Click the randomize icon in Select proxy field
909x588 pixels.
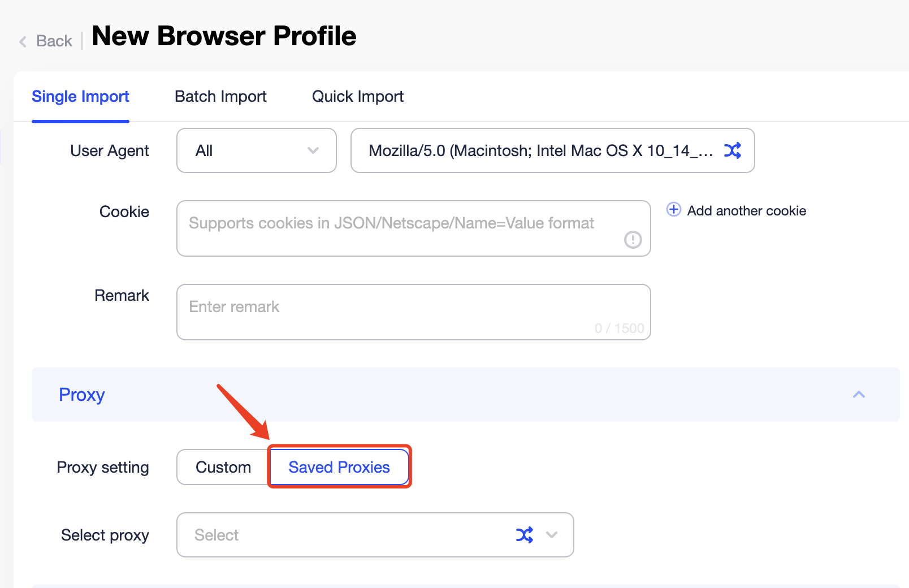525,535
